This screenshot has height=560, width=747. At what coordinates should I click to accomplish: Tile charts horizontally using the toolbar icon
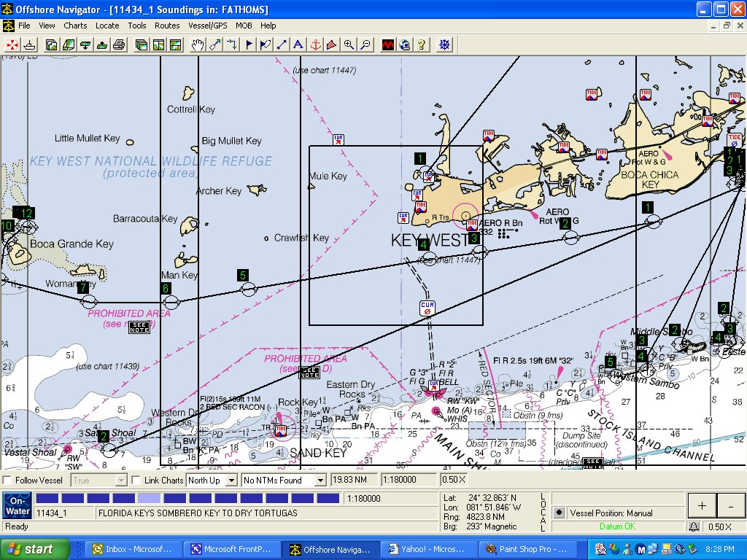175,44
